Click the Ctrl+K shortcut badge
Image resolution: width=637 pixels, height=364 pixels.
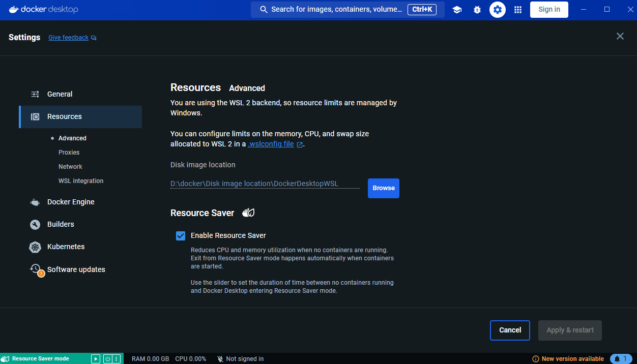(x=422, y=10)
